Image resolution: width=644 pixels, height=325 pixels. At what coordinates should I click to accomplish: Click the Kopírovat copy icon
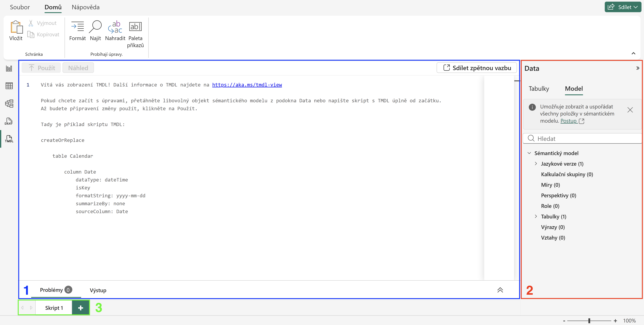[31, 34]
